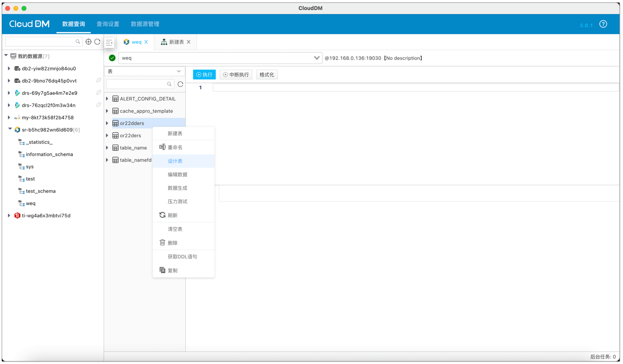Click the link icon beside db2-9bno76dq45p0vvt

99,80
